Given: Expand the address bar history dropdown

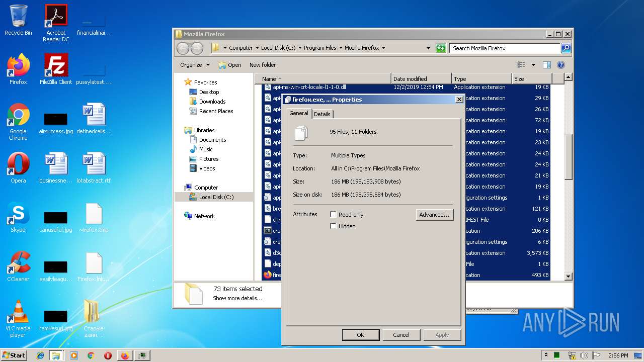Looking at the screenshot, I should click(428, 48).
